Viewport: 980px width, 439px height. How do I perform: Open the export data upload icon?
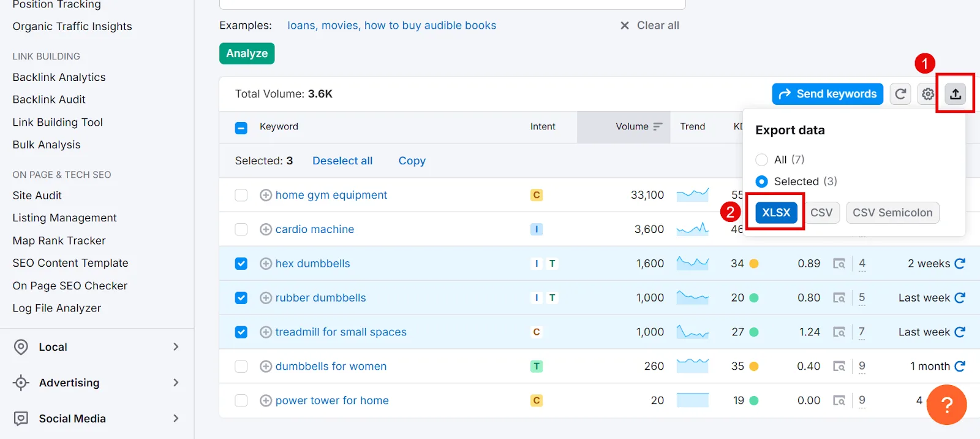955,94
